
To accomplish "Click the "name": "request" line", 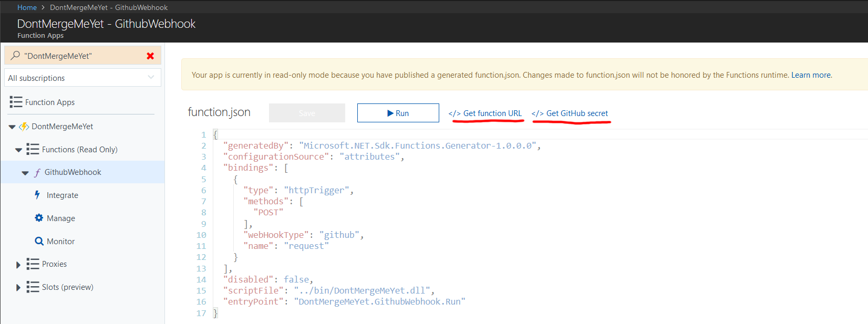I will pos(286,246).
